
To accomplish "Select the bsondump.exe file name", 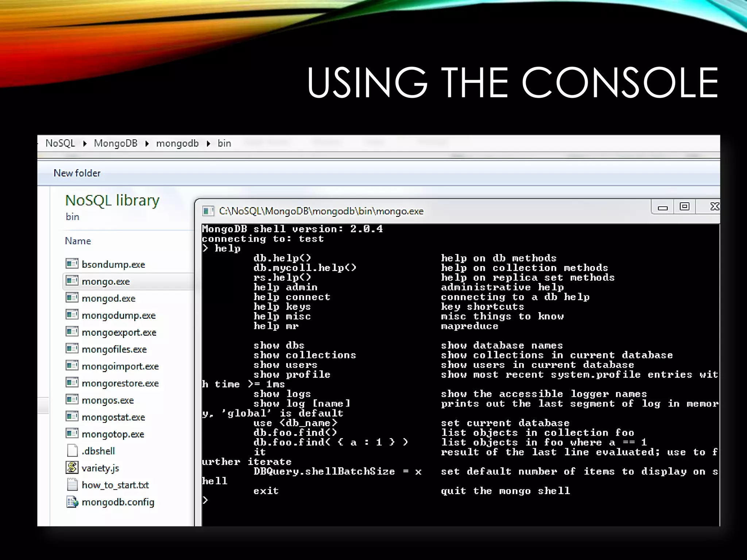I will pos(113,264).
